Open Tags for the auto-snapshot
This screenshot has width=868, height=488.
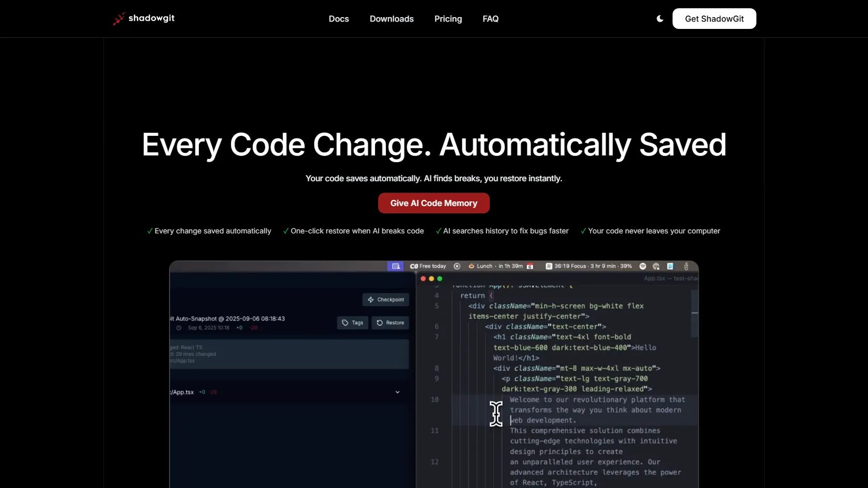click(352, 323)
